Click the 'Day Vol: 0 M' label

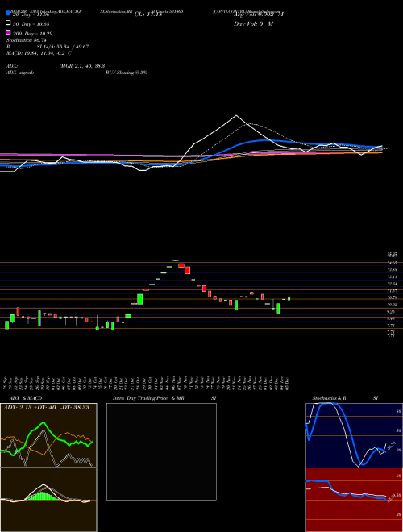click(x=253, y=24)
